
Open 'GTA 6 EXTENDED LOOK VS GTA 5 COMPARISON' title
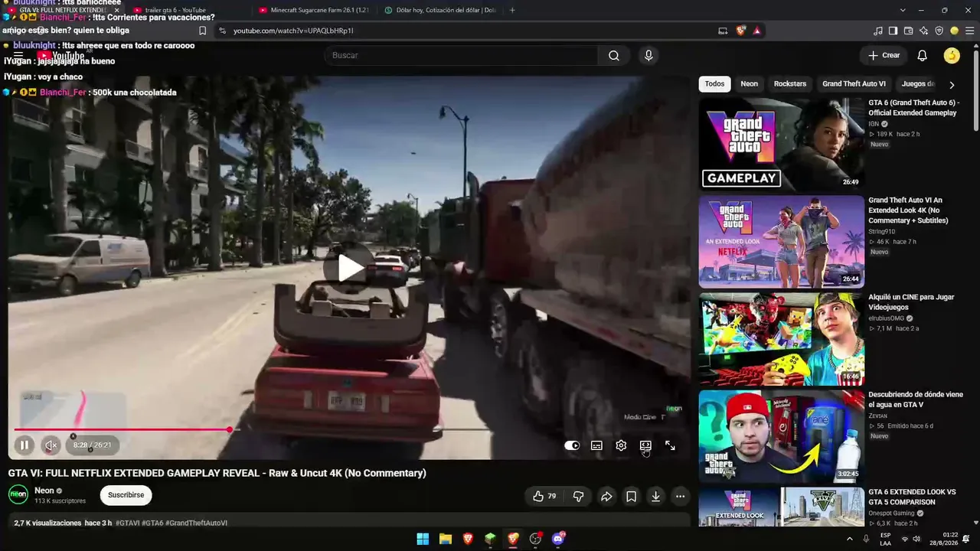click(912, 497)
